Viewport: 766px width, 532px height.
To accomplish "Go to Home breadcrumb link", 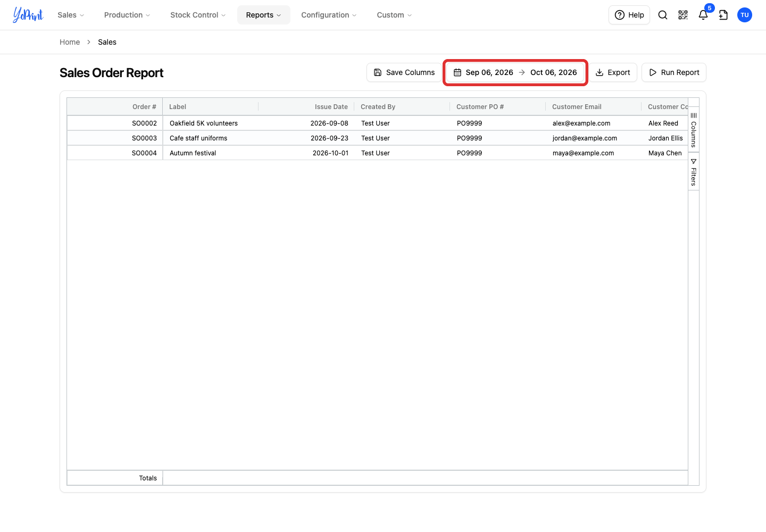I will (70, 42).
